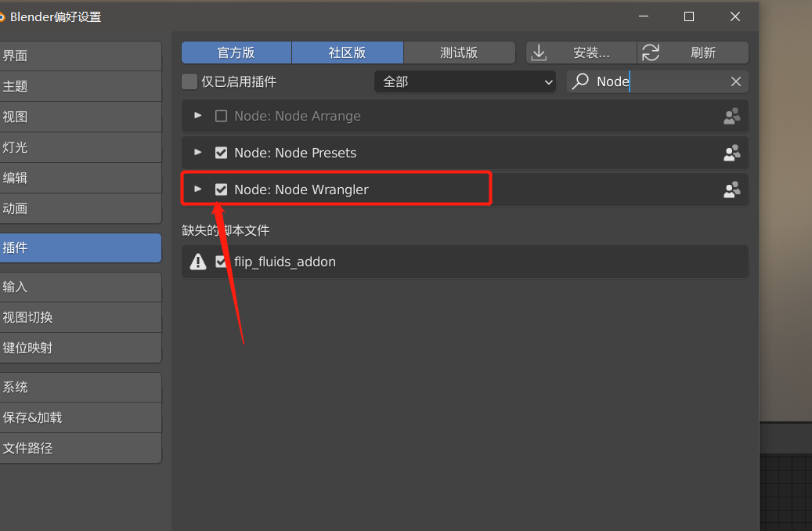Select the 插件 preferences section
The width and height of the screenshot is (812, 531).
coord(81,247)
